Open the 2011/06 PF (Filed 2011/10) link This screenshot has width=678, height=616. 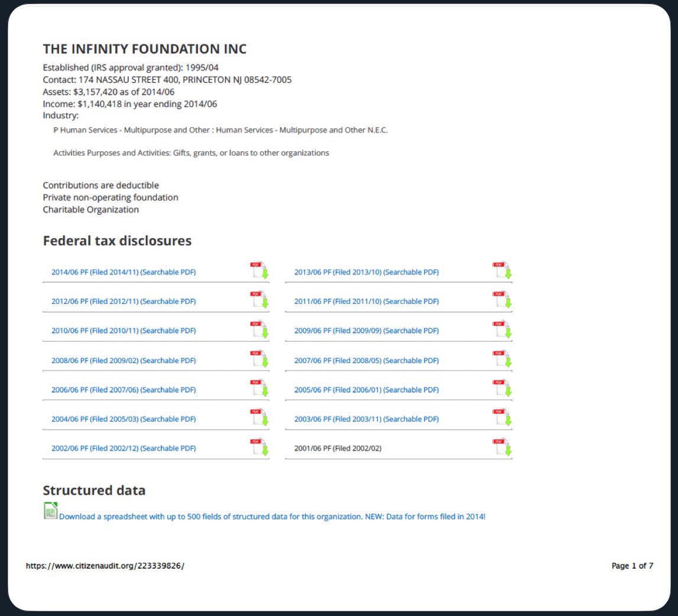point(366,301)
